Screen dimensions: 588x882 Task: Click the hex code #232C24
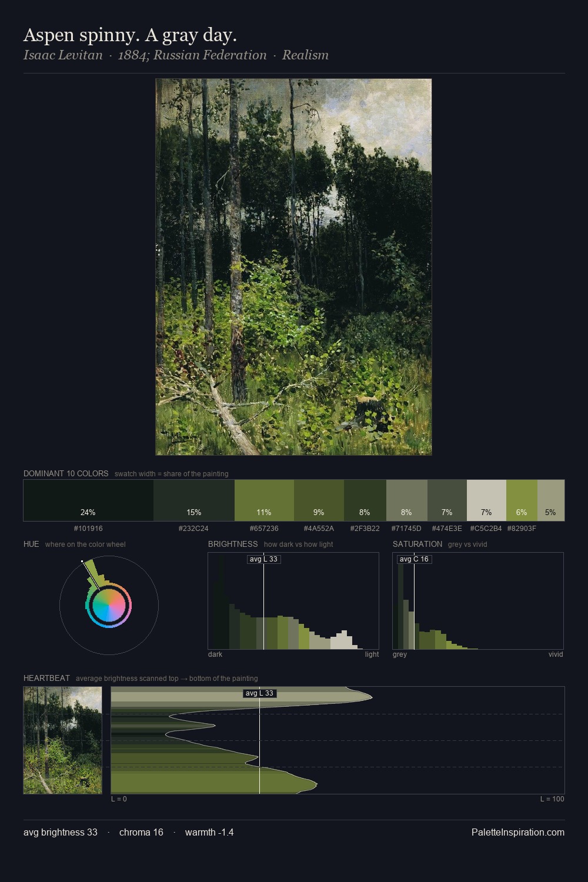(193, 529)
